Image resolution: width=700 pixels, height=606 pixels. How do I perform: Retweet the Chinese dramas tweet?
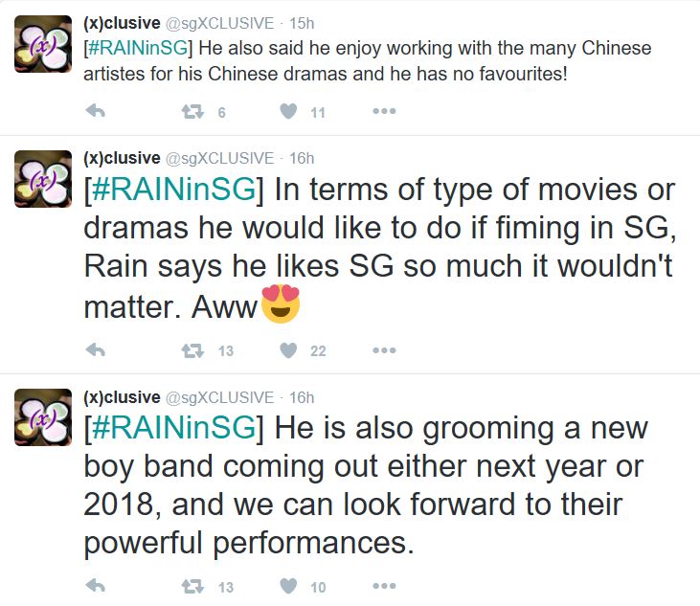pyautogui.click(x=191, y=112)
